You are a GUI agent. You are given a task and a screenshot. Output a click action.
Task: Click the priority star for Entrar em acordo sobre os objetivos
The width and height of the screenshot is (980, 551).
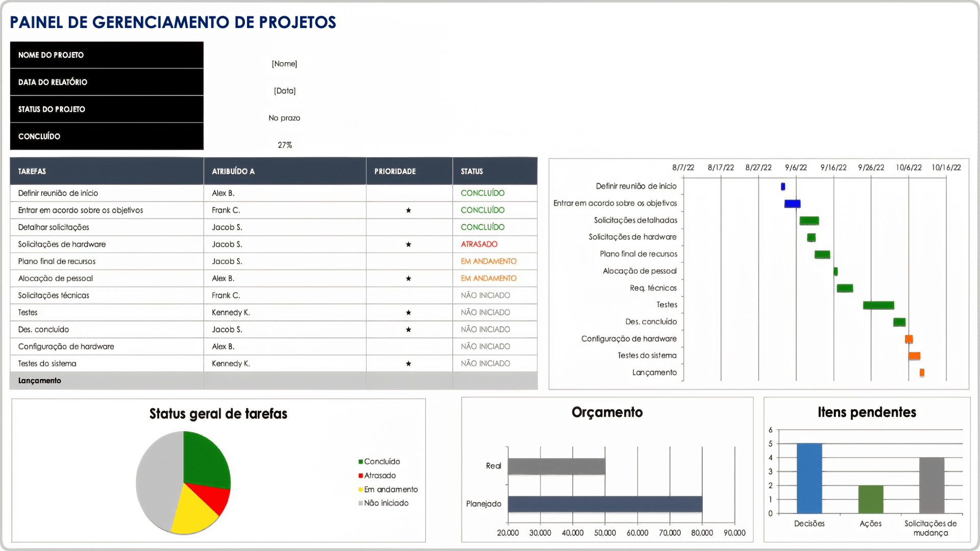pos(408,210)
